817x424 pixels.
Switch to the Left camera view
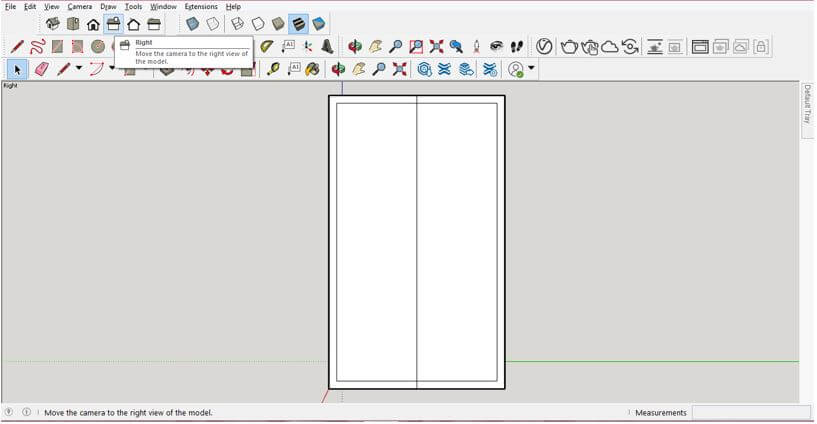point(154,24)
